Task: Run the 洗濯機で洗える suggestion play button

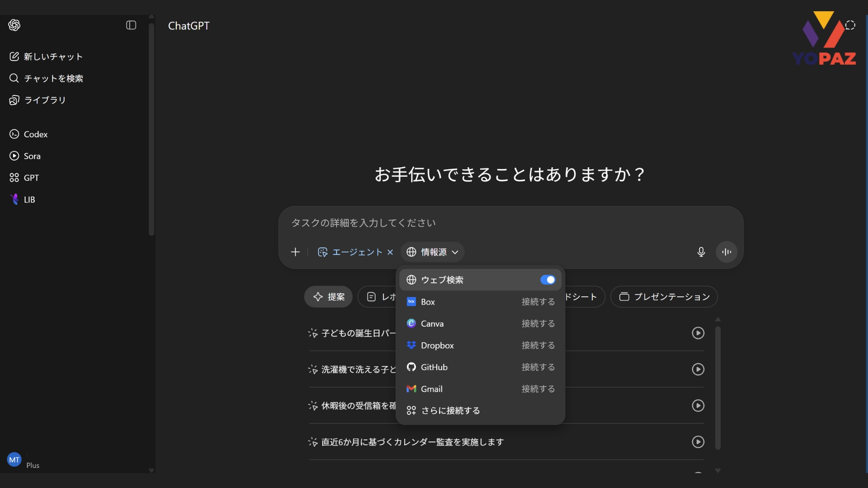Action: [x=698, y=369]
